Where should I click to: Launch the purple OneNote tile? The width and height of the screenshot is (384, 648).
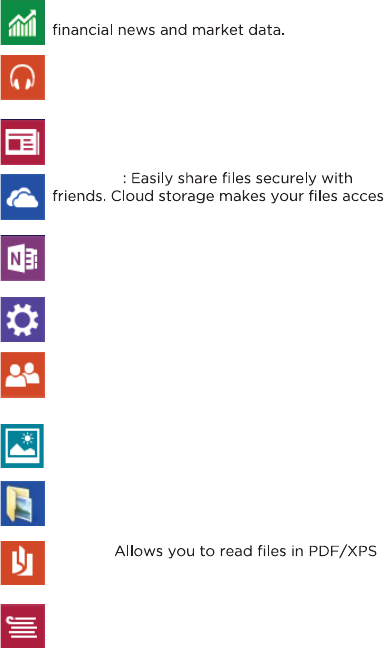coord(23,258)
